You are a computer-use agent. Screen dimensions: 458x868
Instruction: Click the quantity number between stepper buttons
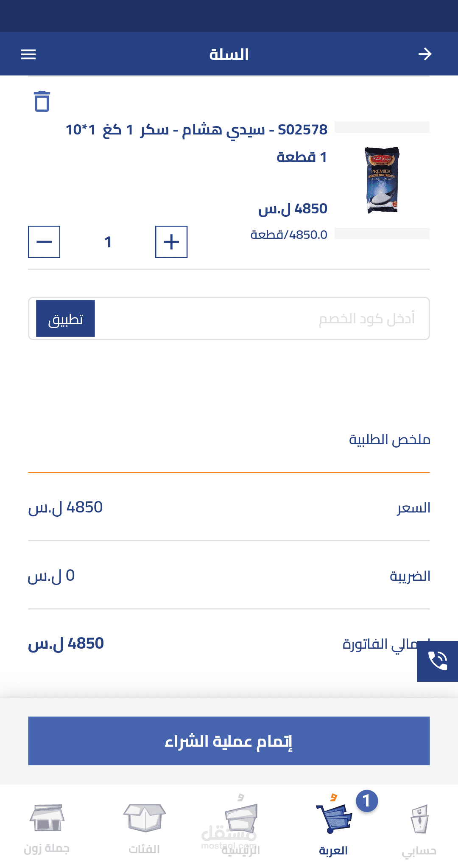point(108,242)
